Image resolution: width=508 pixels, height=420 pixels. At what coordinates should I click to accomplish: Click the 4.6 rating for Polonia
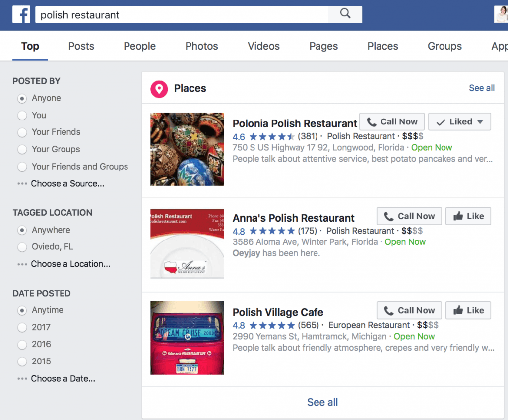(239, 137)
